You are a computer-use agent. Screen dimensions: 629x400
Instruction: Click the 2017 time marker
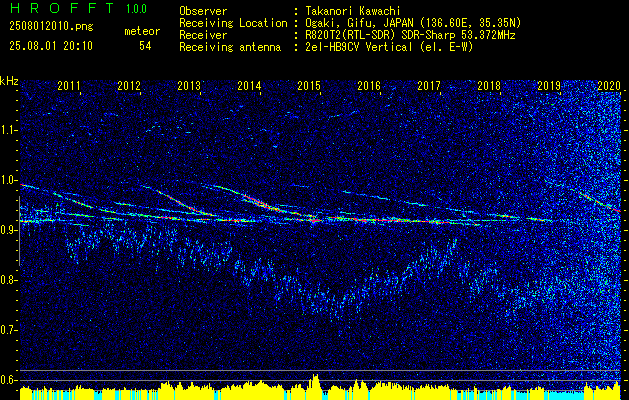tap(429, 85)
